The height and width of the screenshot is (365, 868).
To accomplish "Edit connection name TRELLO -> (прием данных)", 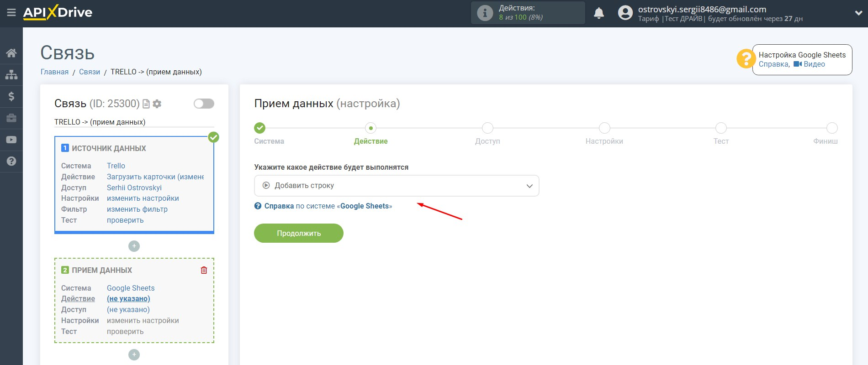I will tap(134, 122).
